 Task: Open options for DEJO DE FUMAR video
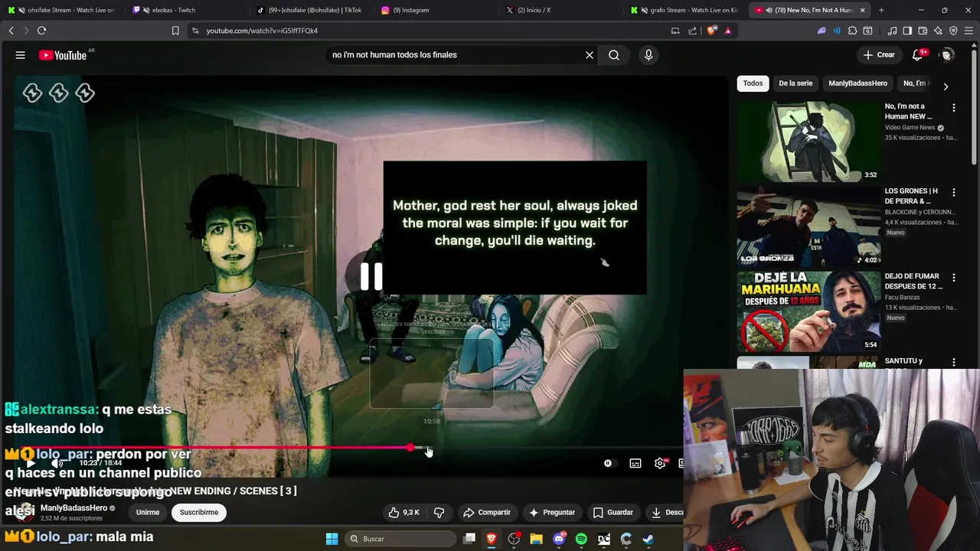click(953, 277)
